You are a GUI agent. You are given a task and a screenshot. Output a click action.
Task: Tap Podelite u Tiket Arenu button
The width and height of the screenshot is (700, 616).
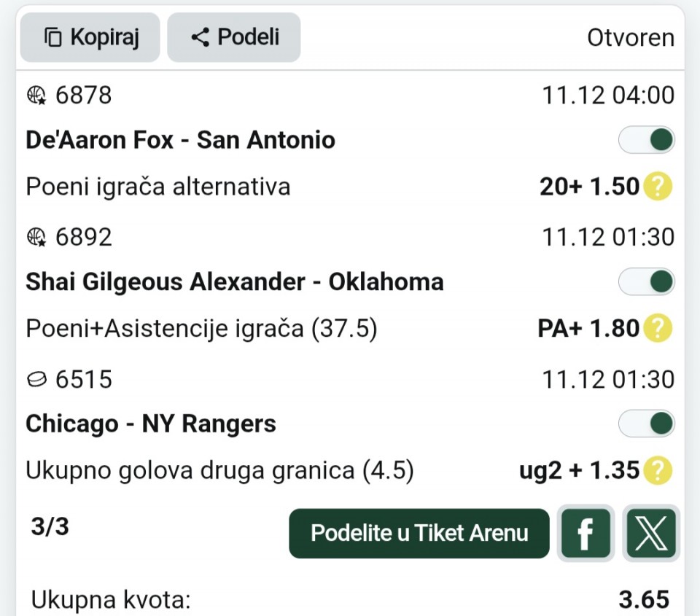click(419, 533)
